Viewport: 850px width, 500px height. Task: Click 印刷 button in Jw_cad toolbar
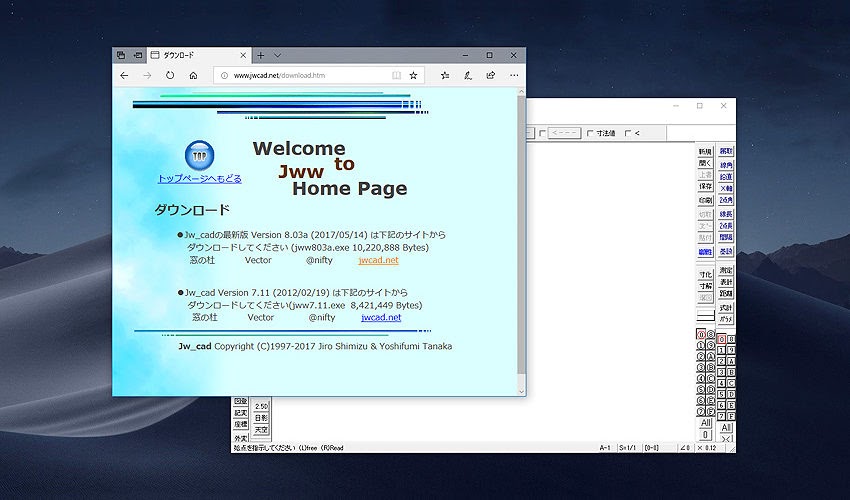click(x=705, y=200)
